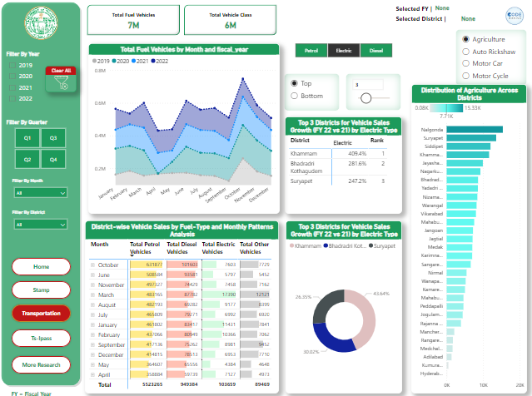Click the top N number input box

368,85
